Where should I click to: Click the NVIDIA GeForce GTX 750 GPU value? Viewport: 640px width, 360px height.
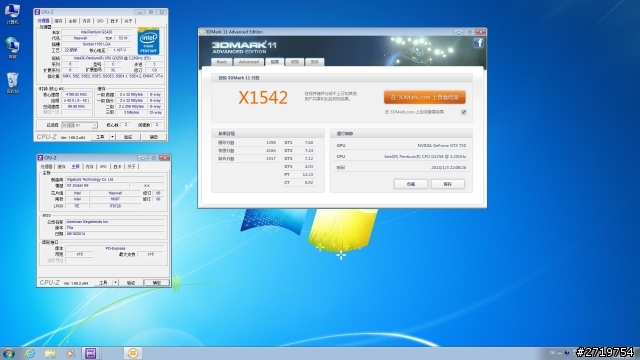click(441, 145)
